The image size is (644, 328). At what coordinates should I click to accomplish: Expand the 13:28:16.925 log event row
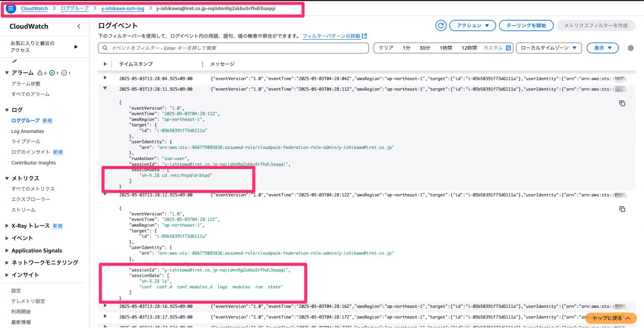pos(105,305)
